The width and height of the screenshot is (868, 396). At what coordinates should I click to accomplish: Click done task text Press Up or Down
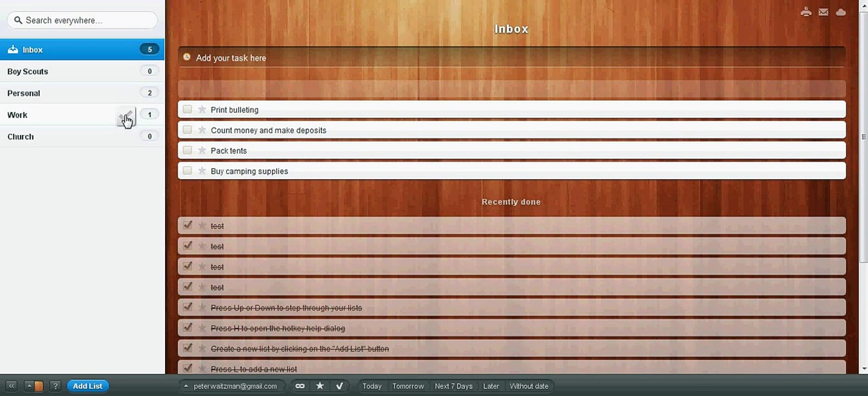tap(286, 308)
